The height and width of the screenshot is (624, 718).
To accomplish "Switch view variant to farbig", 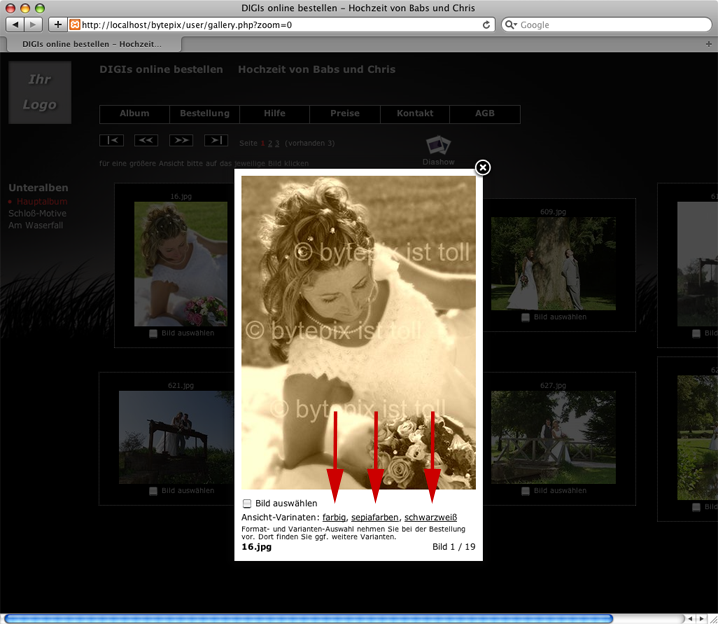I will [x=334, y=517].
